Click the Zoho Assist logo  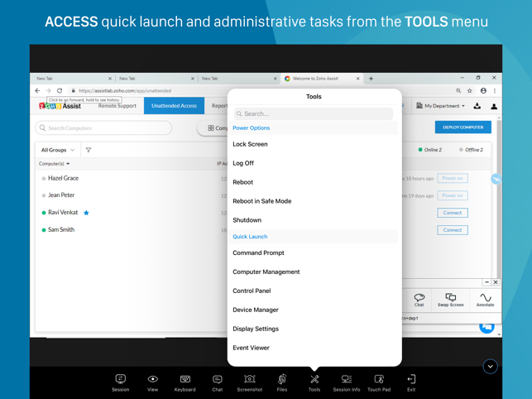pyautogui.click(x=60, y=106)
